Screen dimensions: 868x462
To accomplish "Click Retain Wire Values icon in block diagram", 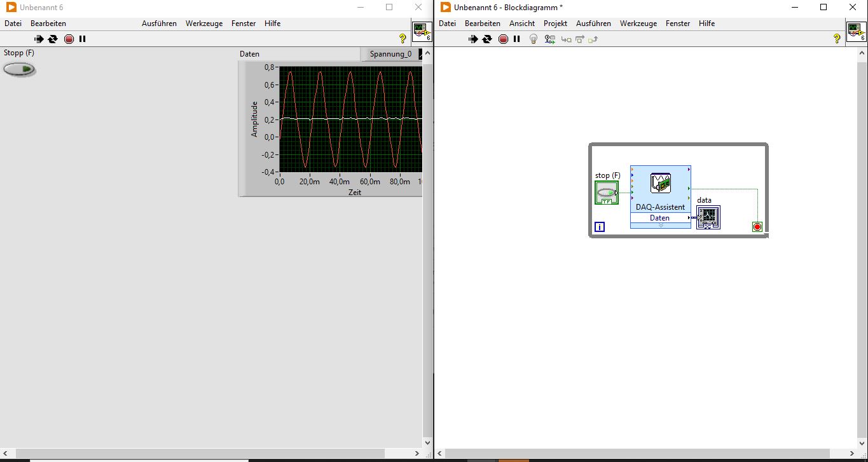I will (550, 39).
